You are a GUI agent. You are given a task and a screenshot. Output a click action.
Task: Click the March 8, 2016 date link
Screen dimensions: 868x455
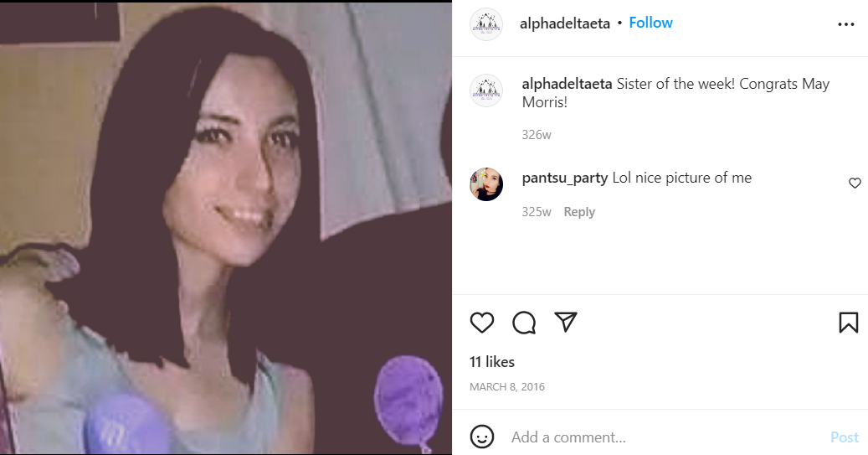click(x=507, y=387)
